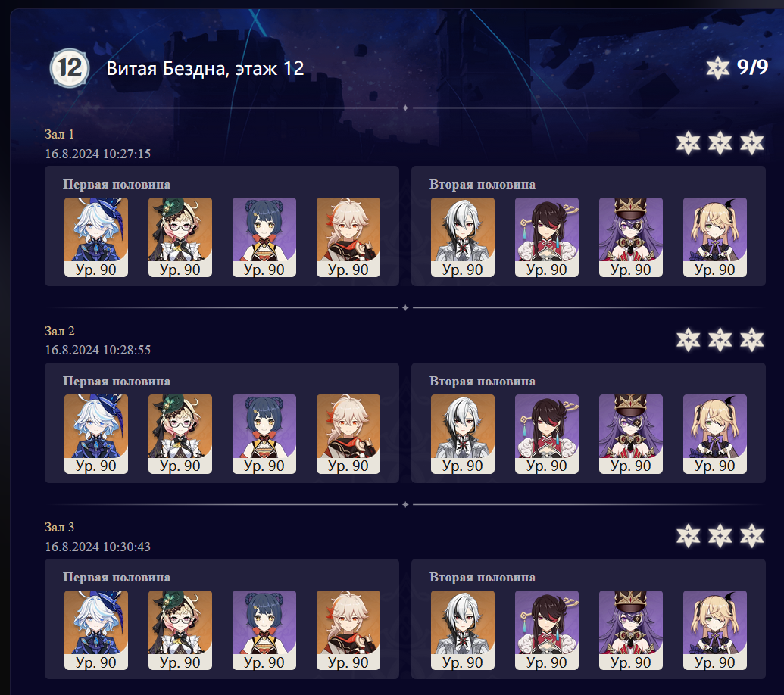Click Fischl portrait in Зал 2 second half
The height and width of the screenshot is (695, 784).
coord(714,434)
